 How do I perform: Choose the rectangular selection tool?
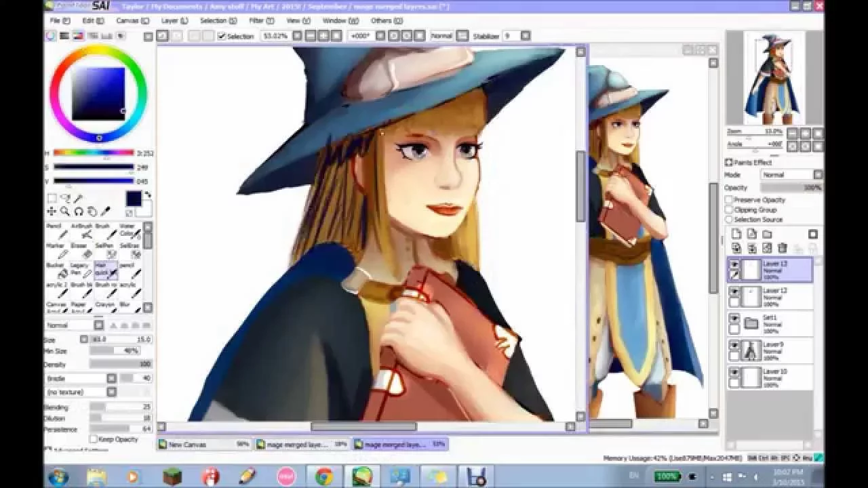point(52,199)
